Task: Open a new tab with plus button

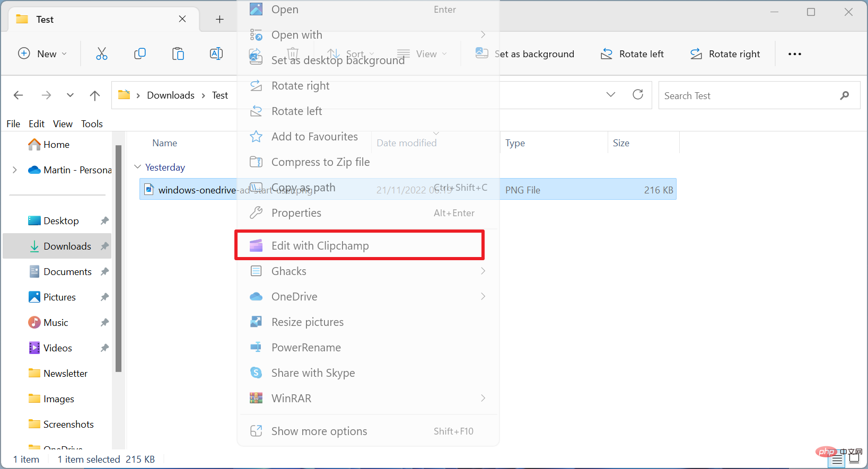Action: coord(220,20)
